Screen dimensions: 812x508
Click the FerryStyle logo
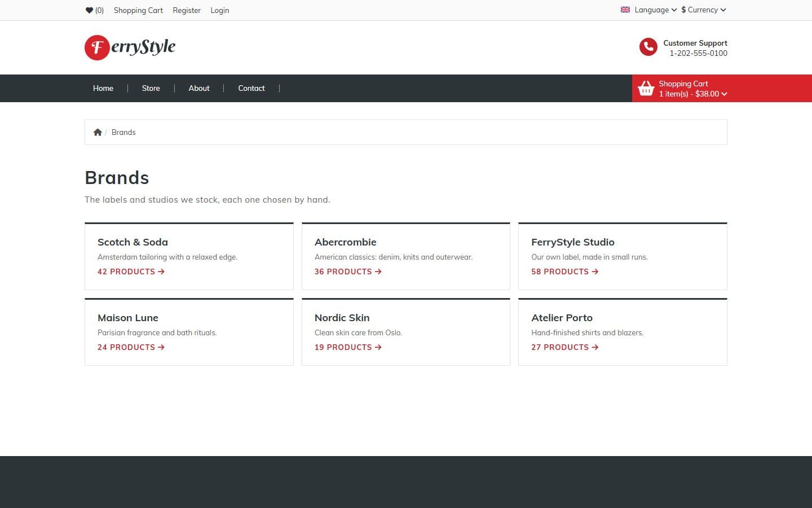(x=130, y=47)
